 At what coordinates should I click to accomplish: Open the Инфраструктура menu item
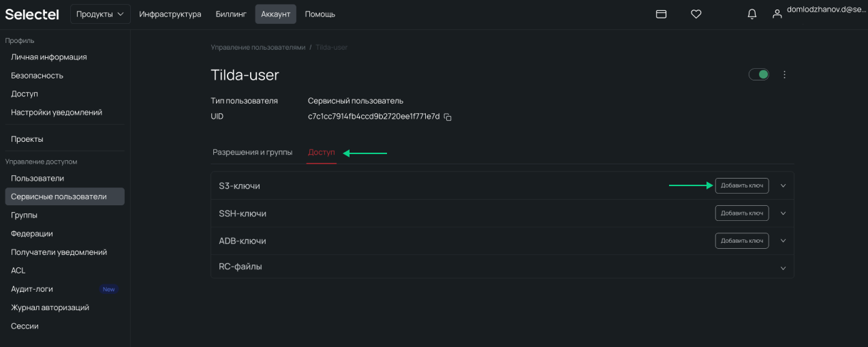pyautogui.click(x=170, y=14)
